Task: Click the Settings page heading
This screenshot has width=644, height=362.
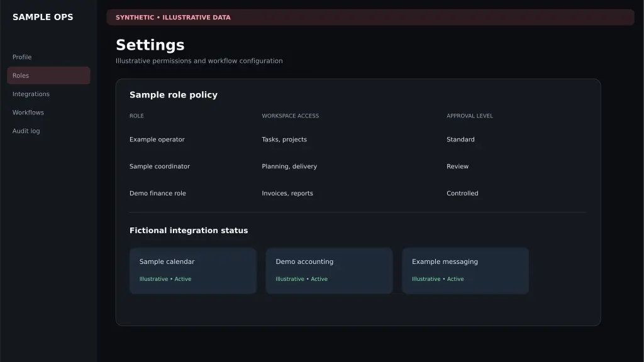Action: point(150,45)
